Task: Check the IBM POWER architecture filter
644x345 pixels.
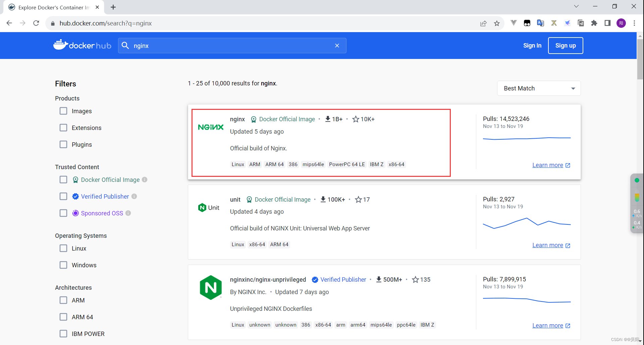Action: pyautogui.click(x=63, y=334)
